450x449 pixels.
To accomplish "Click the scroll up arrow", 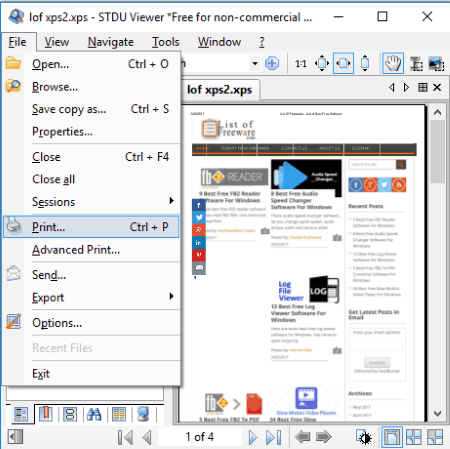I will point(437,112).
